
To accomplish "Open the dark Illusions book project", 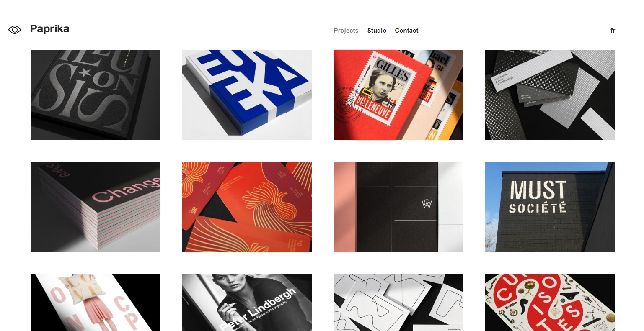I will click(96, 95).
